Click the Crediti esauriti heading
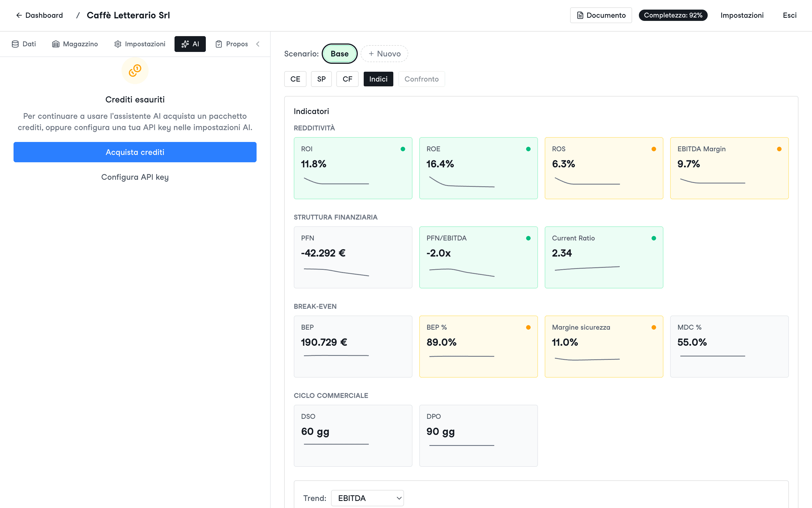 [x=135, y=100]
